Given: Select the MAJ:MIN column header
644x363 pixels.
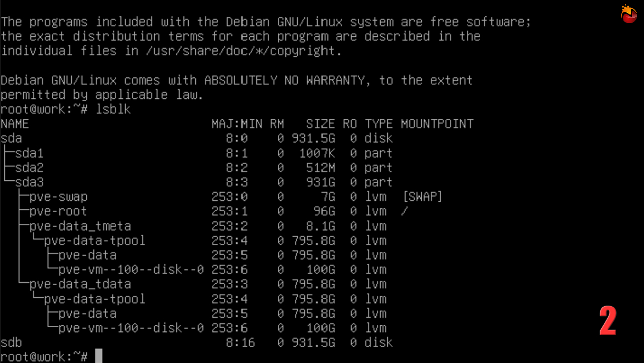Looking at the screenshot, I should (236, 124).
